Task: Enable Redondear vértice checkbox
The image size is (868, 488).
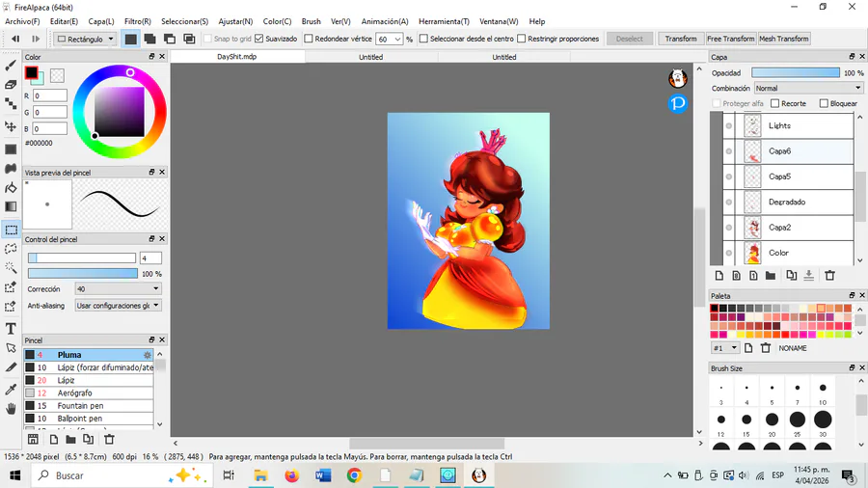Action: [x=309, y=39]
